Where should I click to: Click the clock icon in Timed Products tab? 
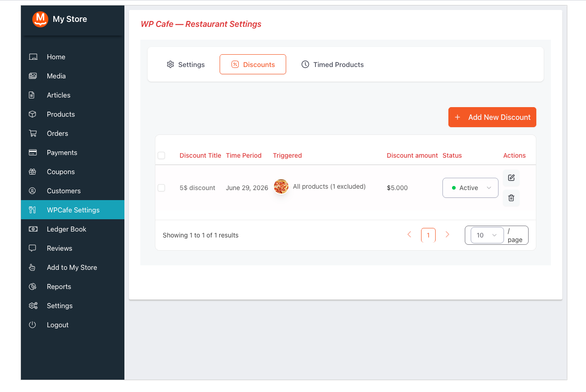[x=305, y=64]
